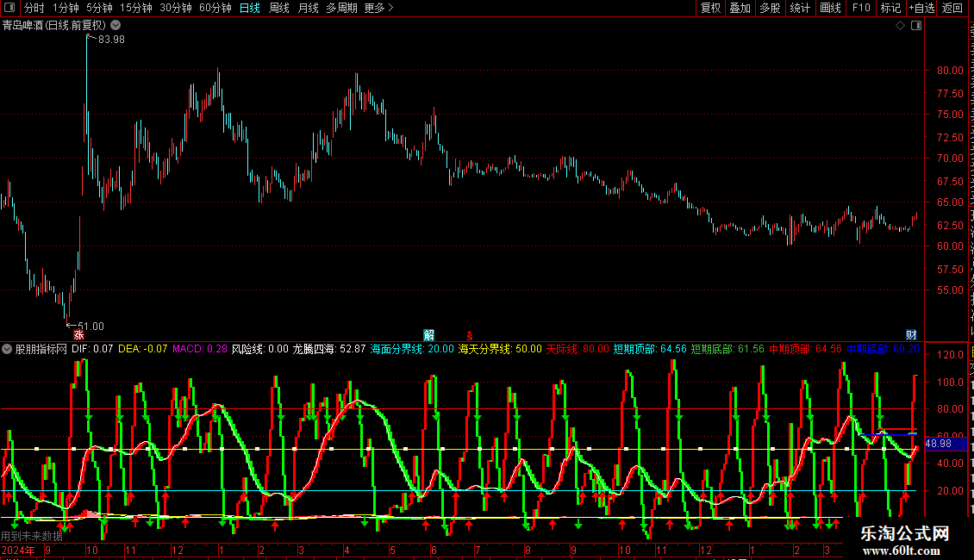Open the 涨 event marker on the chart
974x560 pixels.
78,335
